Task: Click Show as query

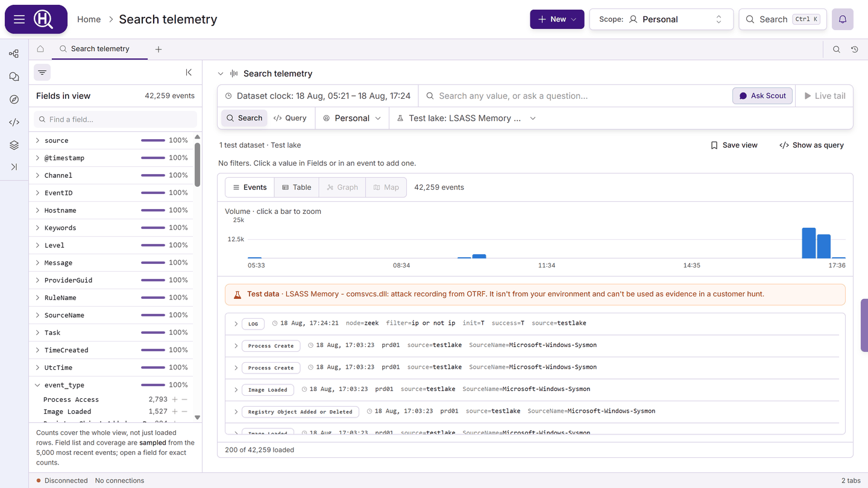Action: [x=811, y=145]
